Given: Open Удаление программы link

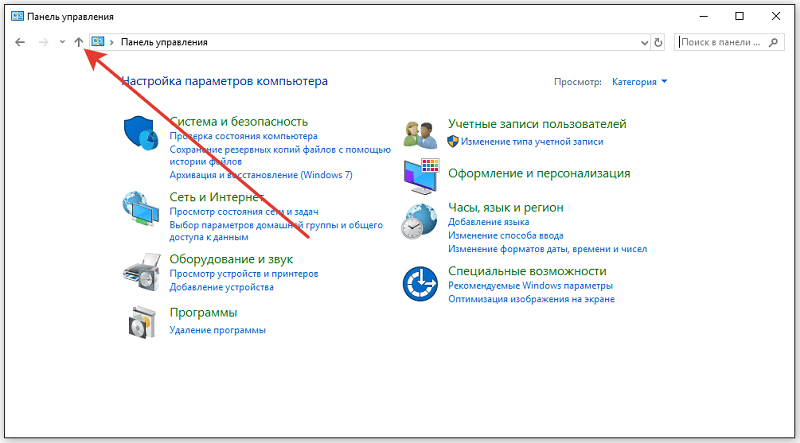Looking at the screenshot, I should coord(217,330).
